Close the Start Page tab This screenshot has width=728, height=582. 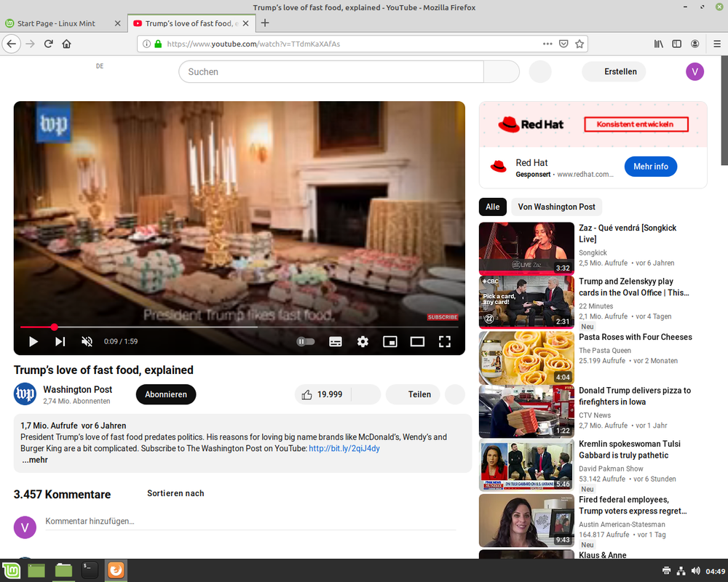tap(117, 23)
